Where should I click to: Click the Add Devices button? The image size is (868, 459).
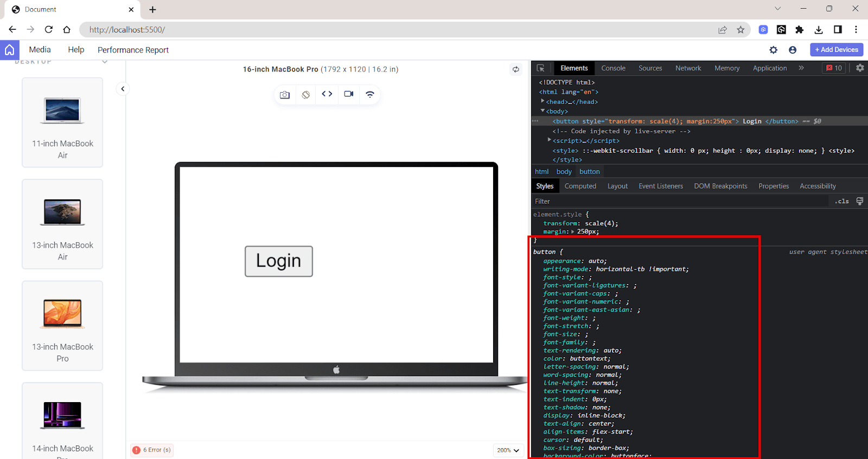click(x=837, y=50)
